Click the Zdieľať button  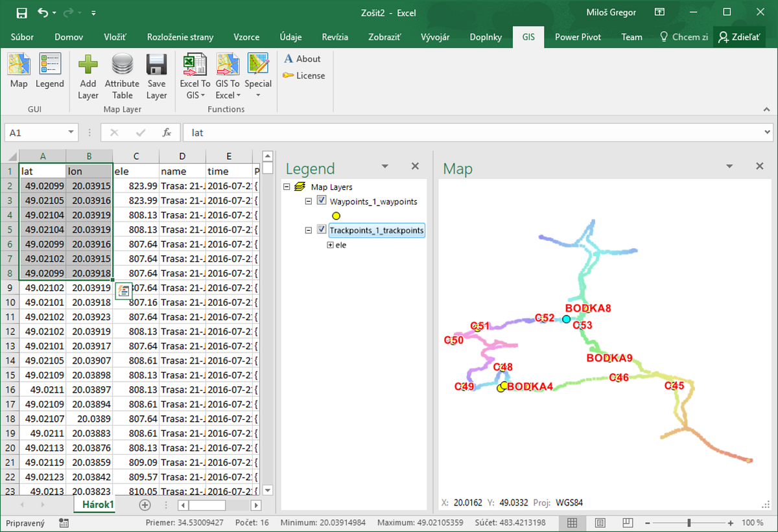pos(739,37)
